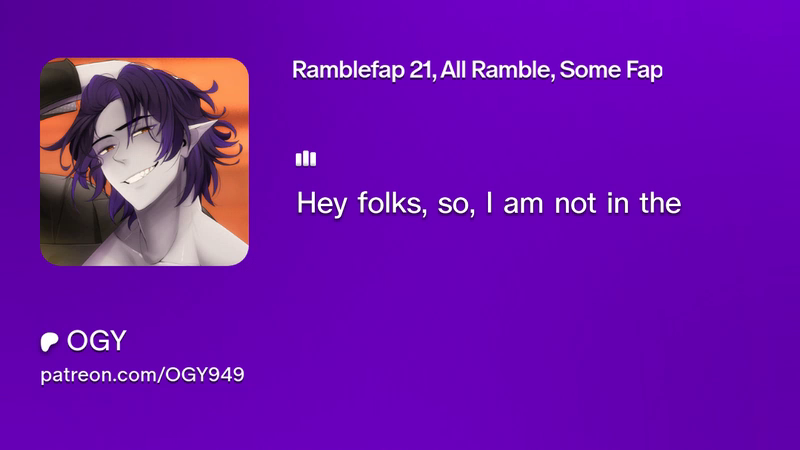This screenshot has height=450, width=800.
Task: Click the 'patreon.com' portion of the URL
Action: [x=99, y=376]
